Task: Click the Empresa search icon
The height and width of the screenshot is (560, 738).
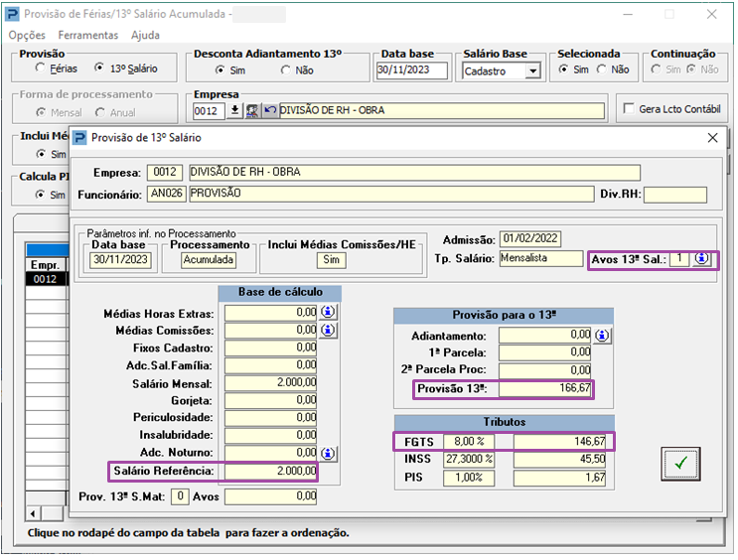Action: coord(252,110)
